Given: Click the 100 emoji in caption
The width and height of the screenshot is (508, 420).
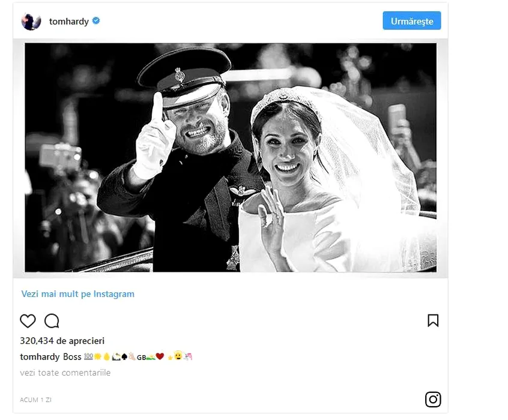Looking at the screenshot, I should click(x=88, y=357).
